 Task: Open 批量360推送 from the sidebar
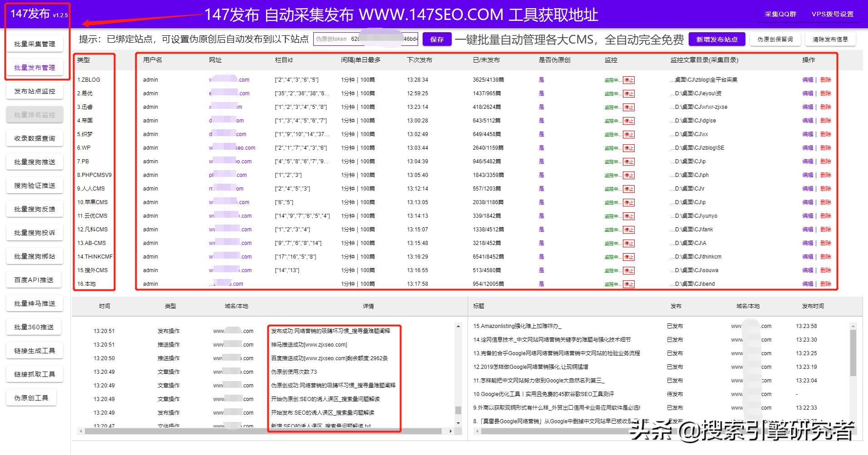[x=35, y=327]
